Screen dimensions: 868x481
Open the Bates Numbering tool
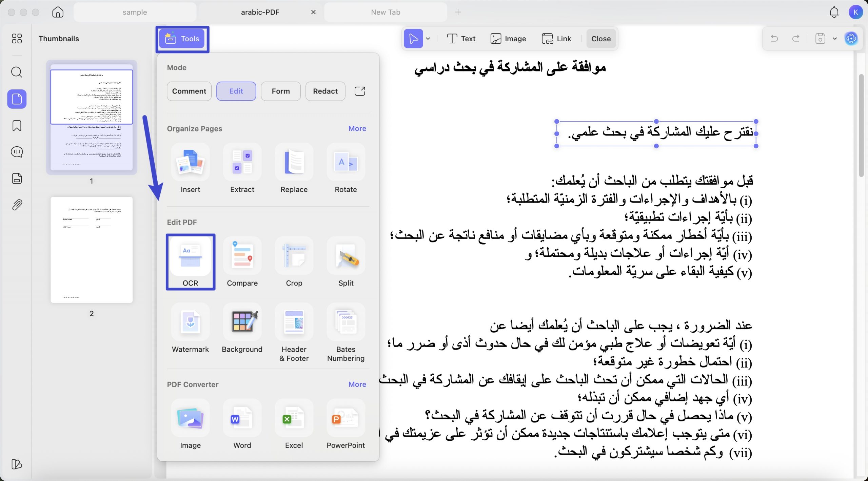tap(346, 333)
